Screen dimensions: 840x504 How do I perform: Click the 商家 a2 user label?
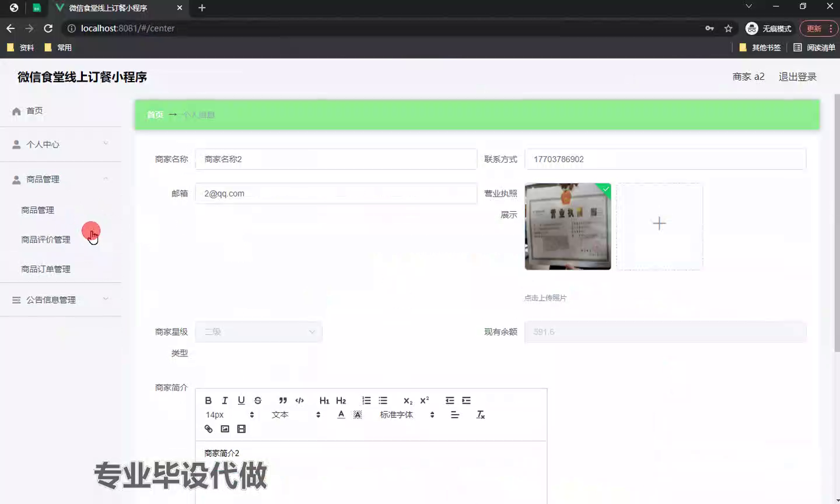pos(748,77)
